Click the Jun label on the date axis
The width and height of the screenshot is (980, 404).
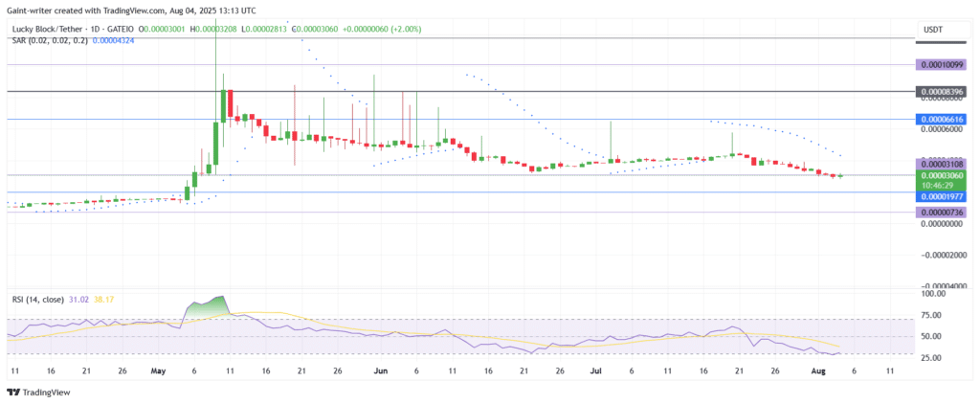pos(380,370)
